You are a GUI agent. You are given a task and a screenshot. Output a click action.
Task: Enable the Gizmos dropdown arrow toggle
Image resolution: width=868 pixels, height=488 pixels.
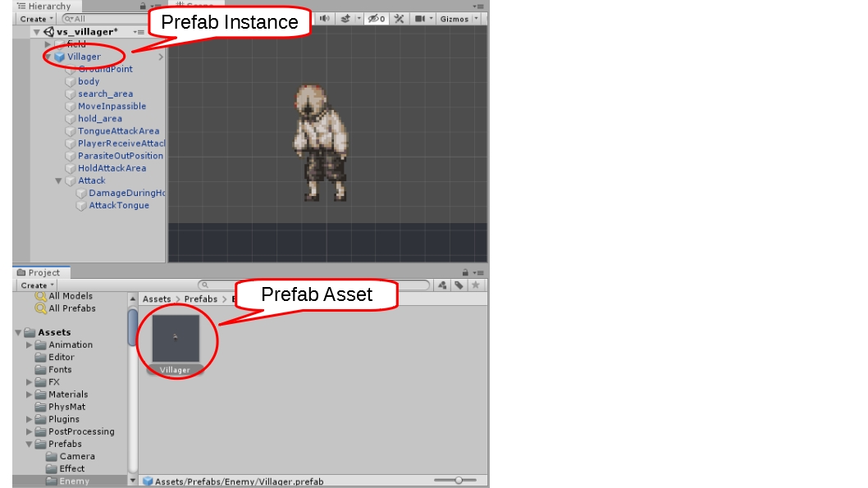[474, 18]
